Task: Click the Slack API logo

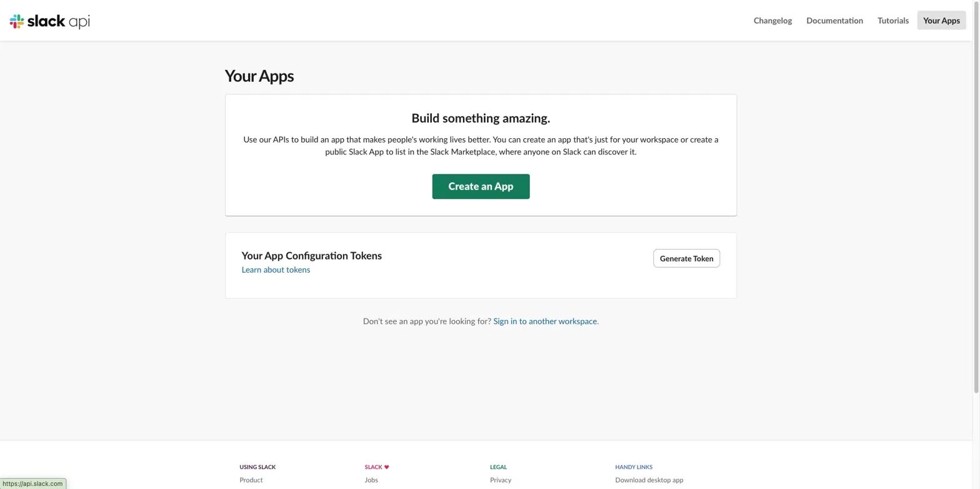Action: click(x=50, y=21)
